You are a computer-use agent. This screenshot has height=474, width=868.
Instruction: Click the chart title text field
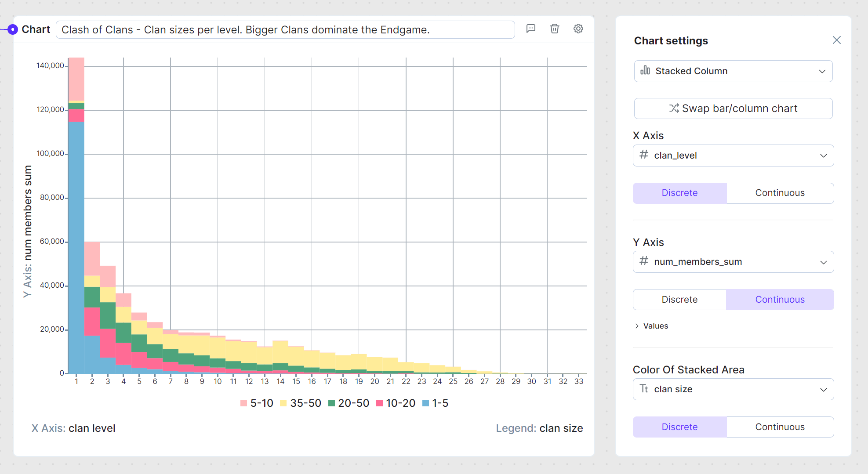(285, 29)
